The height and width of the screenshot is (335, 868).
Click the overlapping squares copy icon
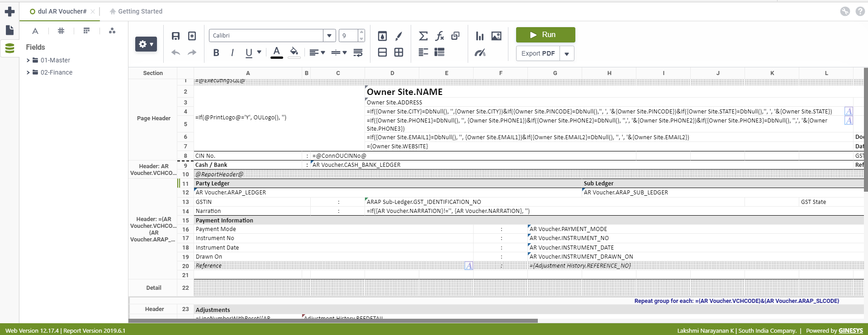point(455,36)
